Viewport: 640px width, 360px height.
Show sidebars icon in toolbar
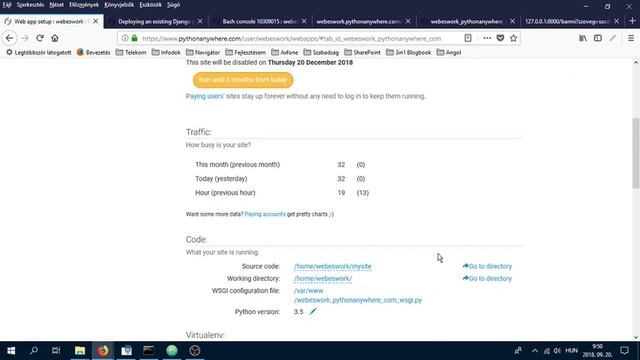coord(598,38)
